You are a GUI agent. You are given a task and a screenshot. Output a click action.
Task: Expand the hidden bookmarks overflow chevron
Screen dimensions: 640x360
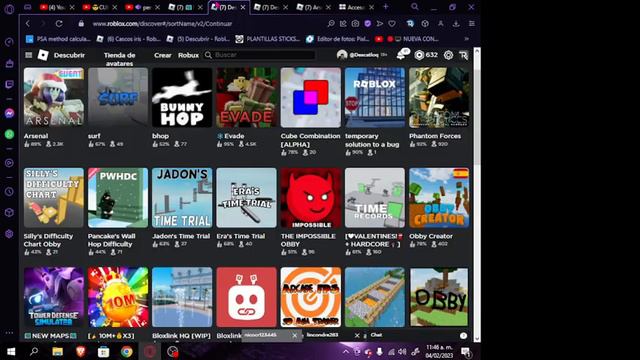467,39
